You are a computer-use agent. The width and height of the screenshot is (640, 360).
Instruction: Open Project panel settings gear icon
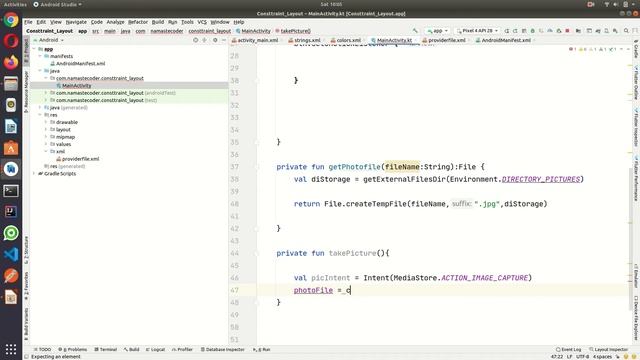click(x=215, y=40)
